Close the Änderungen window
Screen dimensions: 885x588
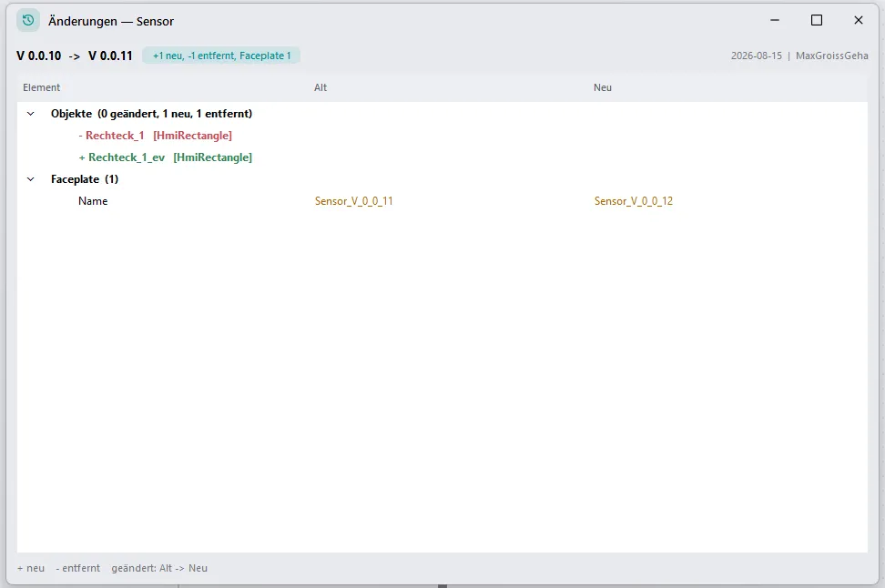click(x=859, y=20)
